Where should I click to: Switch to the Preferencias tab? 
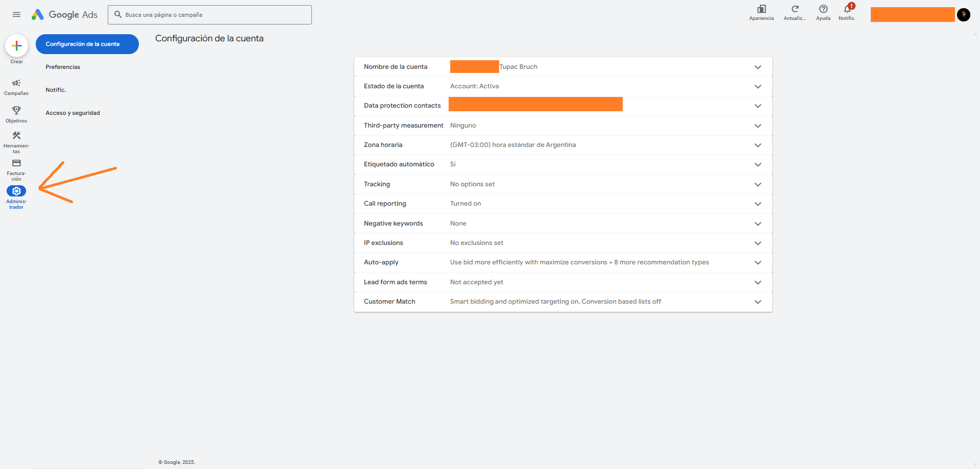click(x=62, y=67)
